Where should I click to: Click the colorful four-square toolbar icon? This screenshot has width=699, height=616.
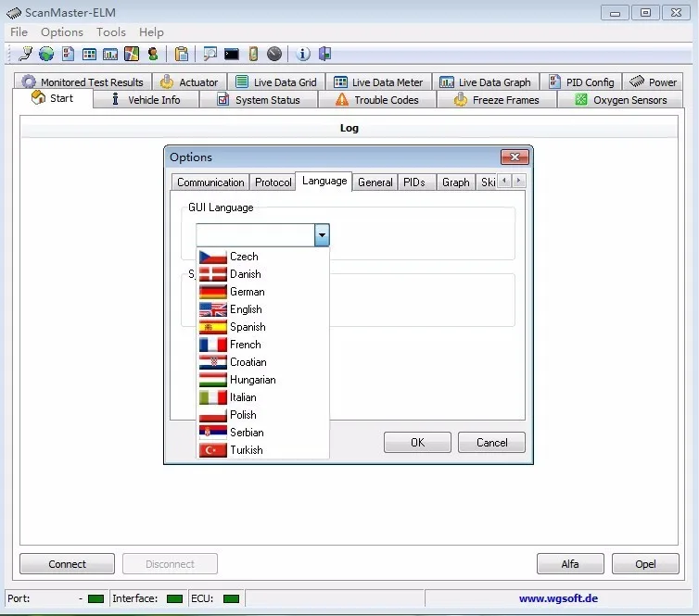click(132, 54)
